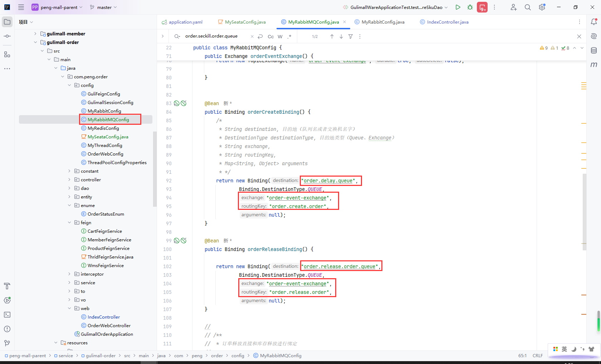This screenshot has width=601, height=364.
Task: Open Code With Me icon
Action: (x=514, y=7)
